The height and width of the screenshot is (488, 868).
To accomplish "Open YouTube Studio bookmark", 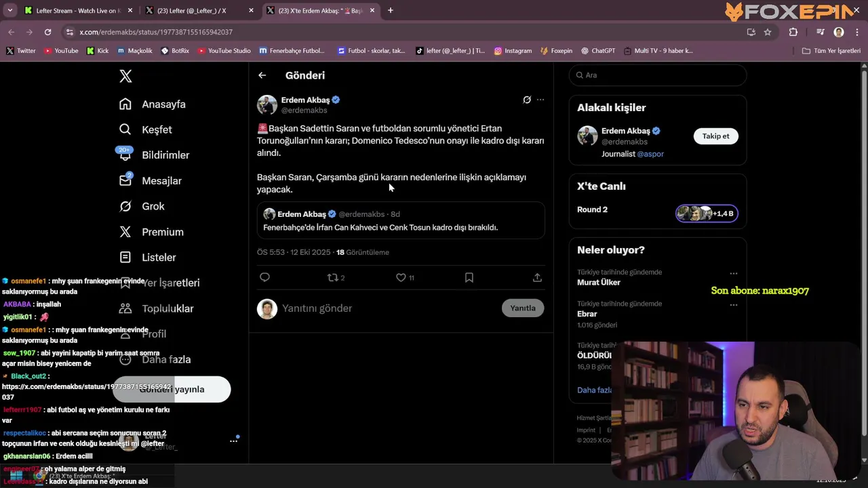I will click(224, 51).
